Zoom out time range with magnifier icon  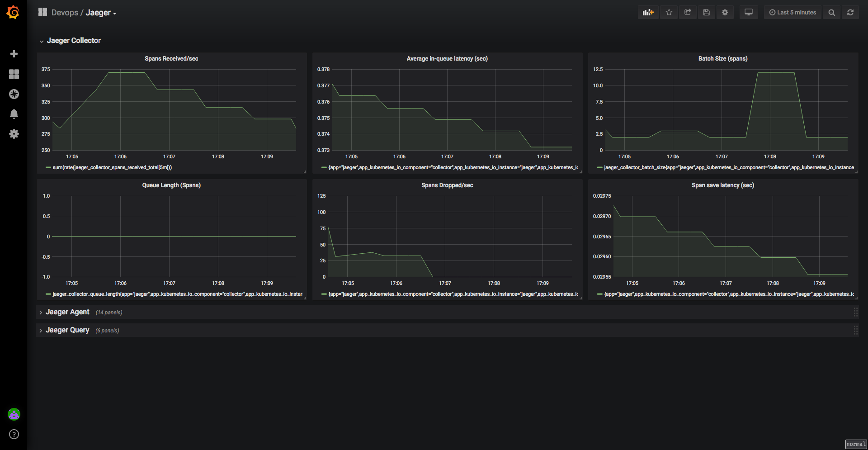click(831, 13)
